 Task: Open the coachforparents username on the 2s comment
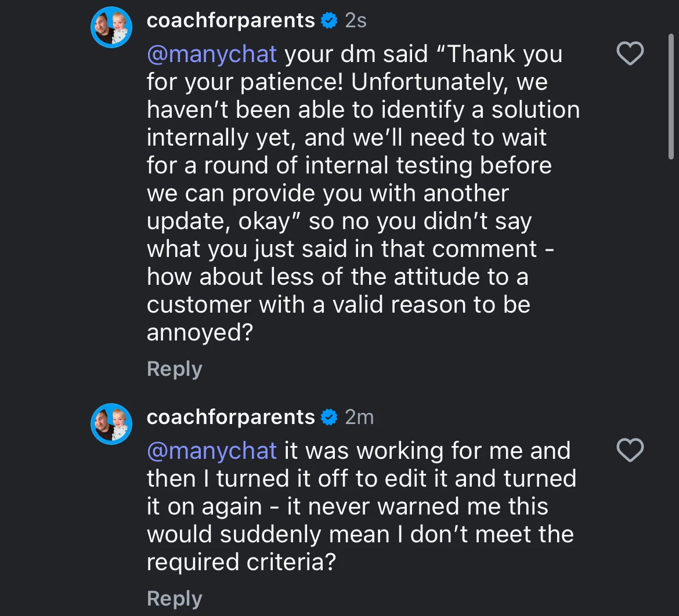click(230, 21)
